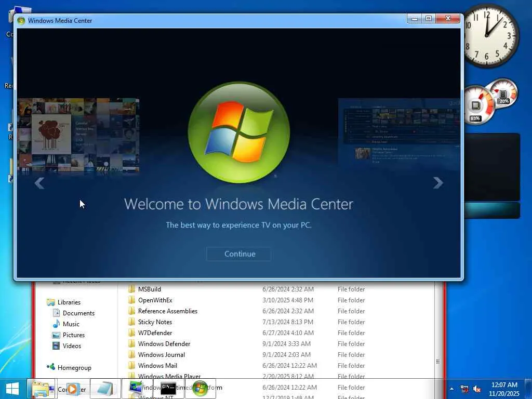Close the Windows Media Center window
Viewport: 532px width, 399px height.
[x=448, y=19]
